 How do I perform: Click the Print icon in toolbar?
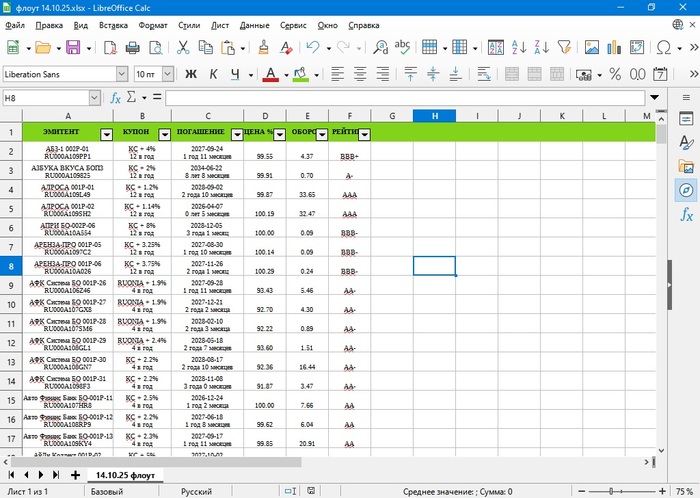coord(132,47)
